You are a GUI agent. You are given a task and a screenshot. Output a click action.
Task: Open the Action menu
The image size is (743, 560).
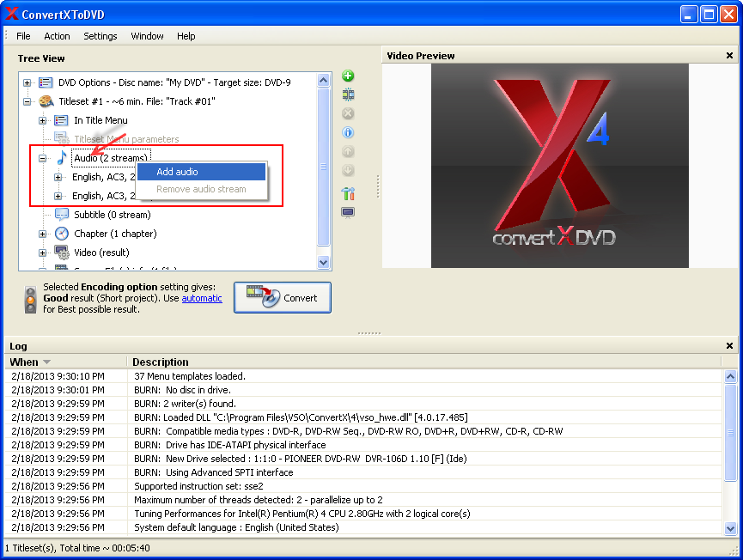57,36
